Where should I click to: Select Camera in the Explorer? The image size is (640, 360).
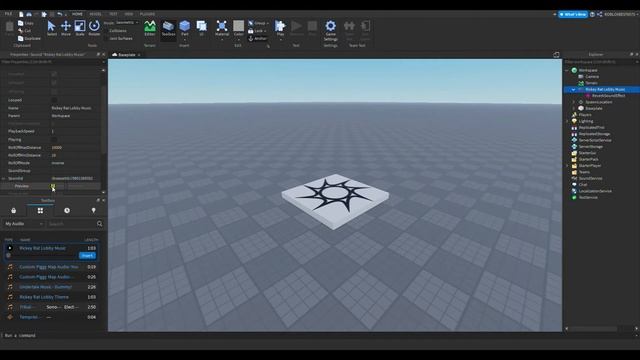pyautogui.click(x=592, y=77)
